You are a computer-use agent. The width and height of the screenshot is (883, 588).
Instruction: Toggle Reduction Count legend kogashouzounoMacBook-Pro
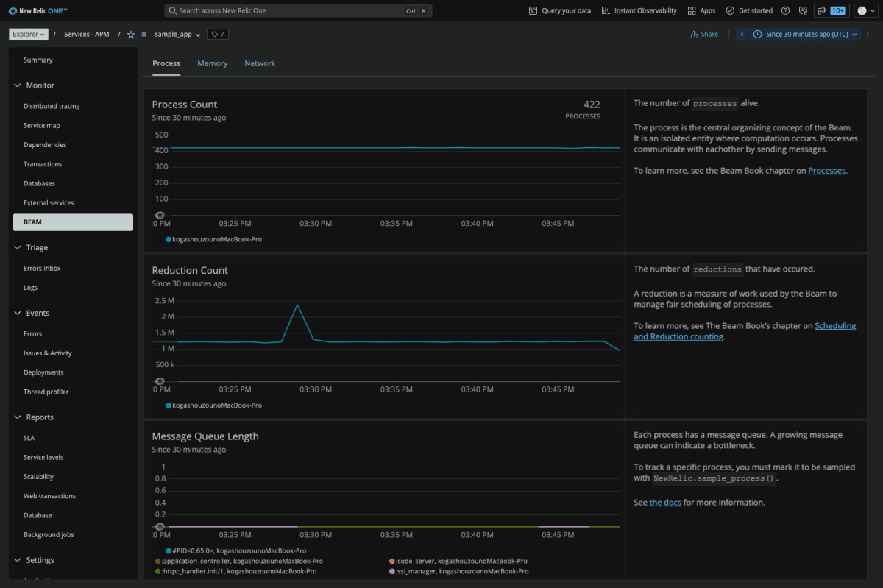pyautogui.click(x=214, y=405)
